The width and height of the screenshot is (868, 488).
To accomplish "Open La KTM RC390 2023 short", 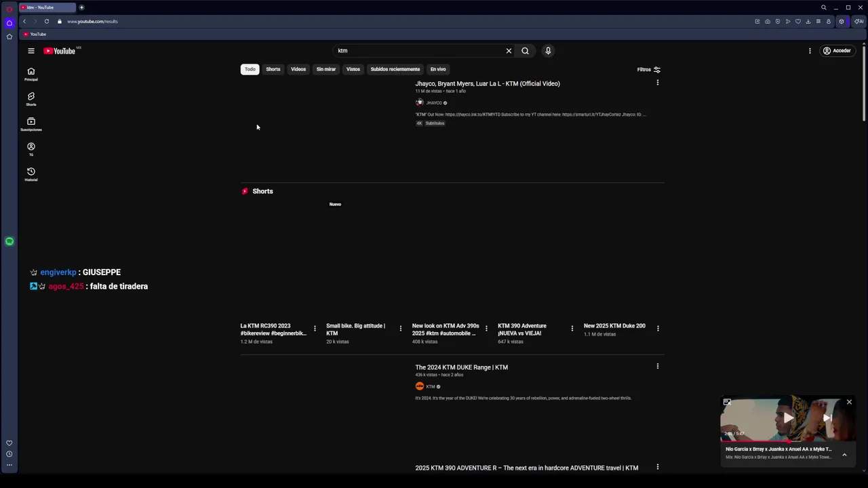I will coord(273,329).
